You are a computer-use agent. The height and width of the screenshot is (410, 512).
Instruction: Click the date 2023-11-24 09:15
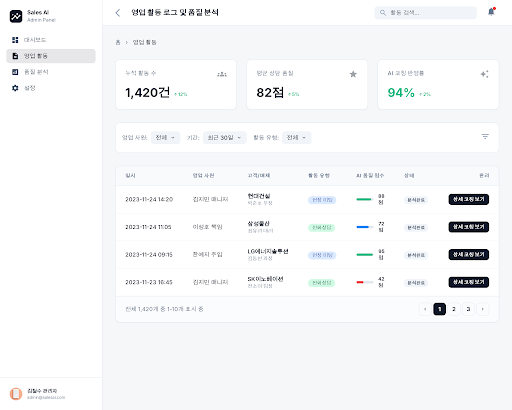tap(149, 255)
